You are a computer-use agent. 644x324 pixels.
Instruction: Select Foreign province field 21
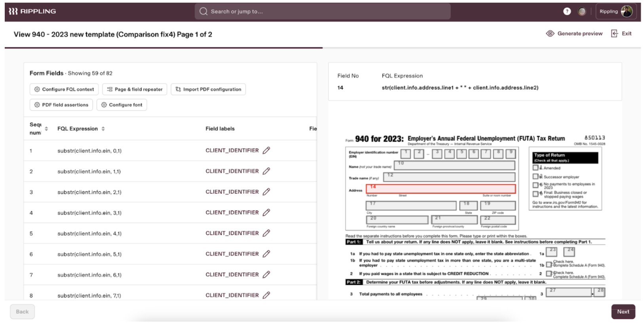pos(454,220)
